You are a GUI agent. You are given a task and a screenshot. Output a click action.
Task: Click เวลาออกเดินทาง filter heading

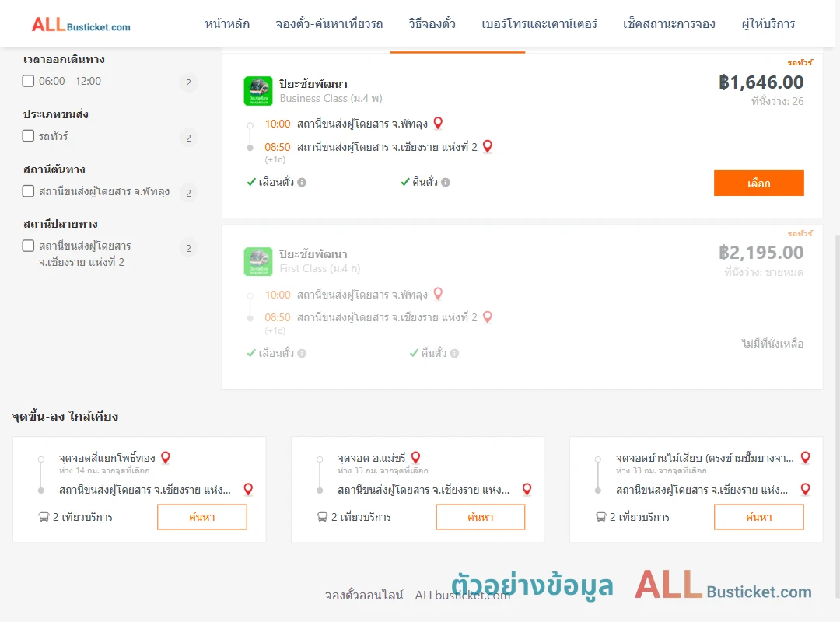coord(64,59)
